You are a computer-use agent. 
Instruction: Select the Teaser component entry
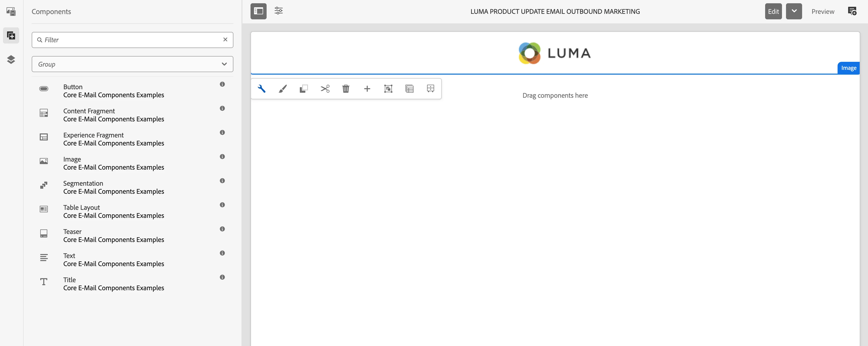coord(132,236)
